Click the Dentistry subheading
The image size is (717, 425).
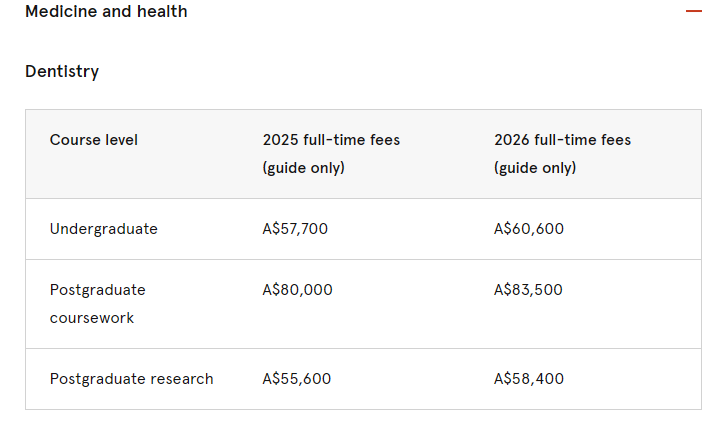(62, 71)
